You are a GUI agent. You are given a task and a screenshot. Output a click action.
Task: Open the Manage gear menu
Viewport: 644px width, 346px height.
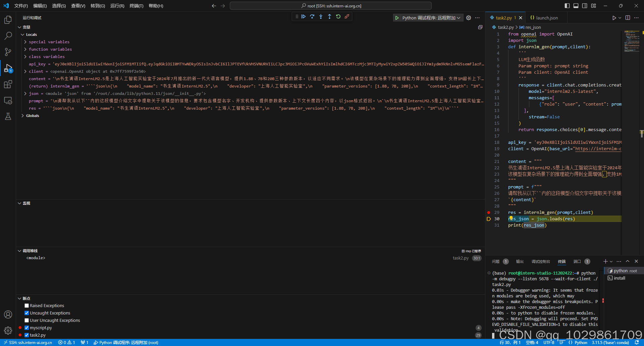8,331
